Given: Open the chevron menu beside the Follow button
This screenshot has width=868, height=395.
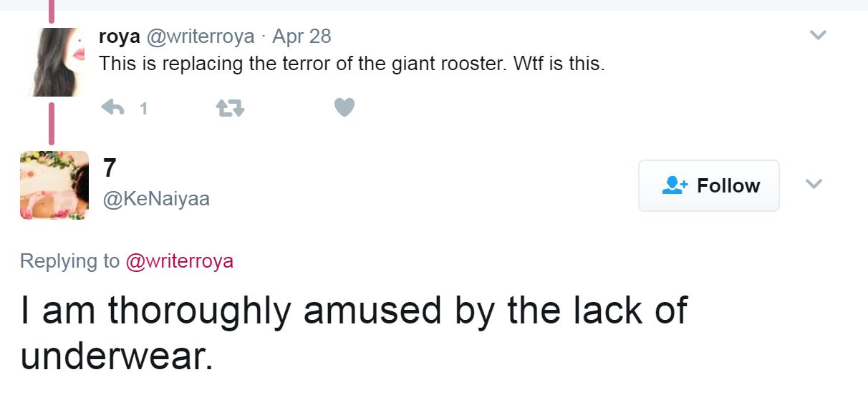Looking at the screenshot, I should click(814, 185).
